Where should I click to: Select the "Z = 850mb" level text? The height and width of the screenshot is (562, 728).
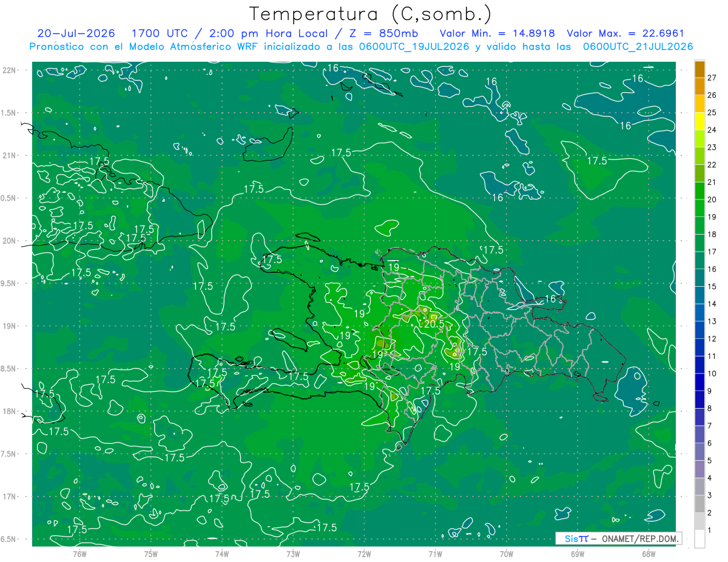tap(383, 33)
